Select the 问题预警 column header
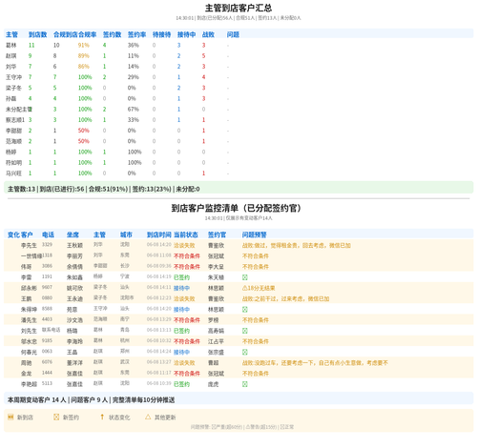Viewport: 477px width, 448px height. [254, 234]
